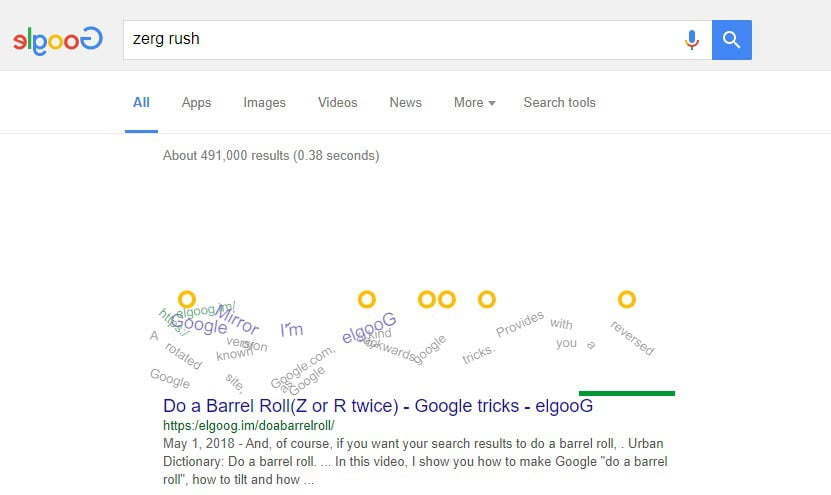
Task: Open the News tab
Action: (x=405, y=102)
